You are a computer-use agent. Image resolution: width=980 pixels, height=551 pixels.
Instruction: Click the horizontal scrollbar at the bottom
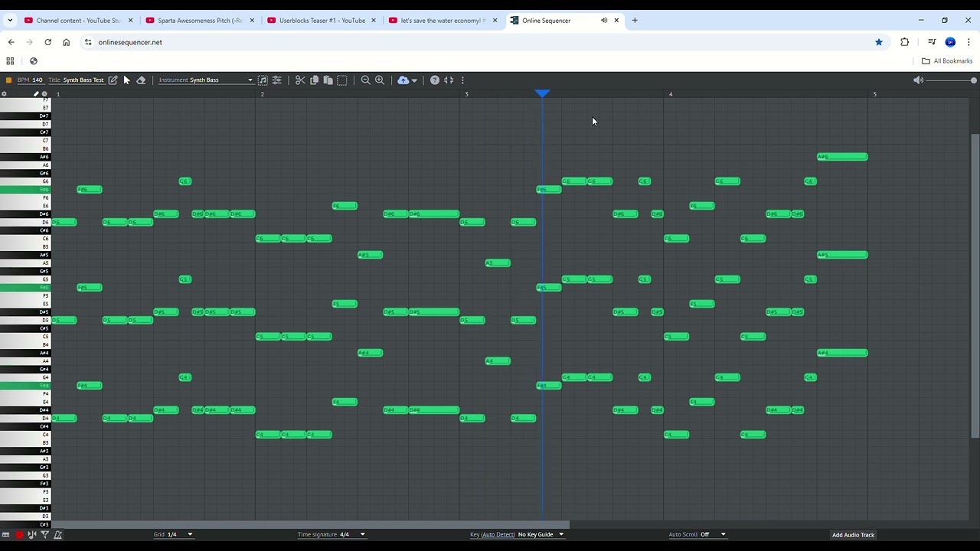[310, 525]
